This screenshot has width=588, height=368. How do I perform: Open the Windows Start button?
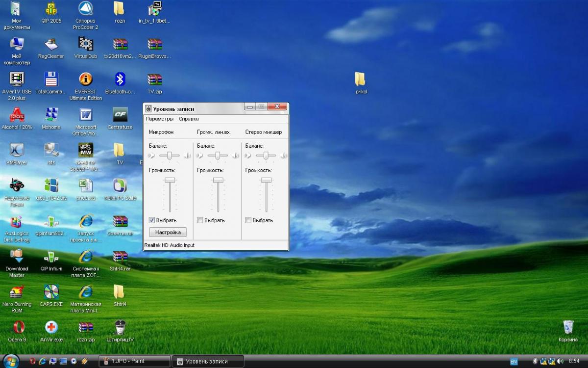(11, 361)
